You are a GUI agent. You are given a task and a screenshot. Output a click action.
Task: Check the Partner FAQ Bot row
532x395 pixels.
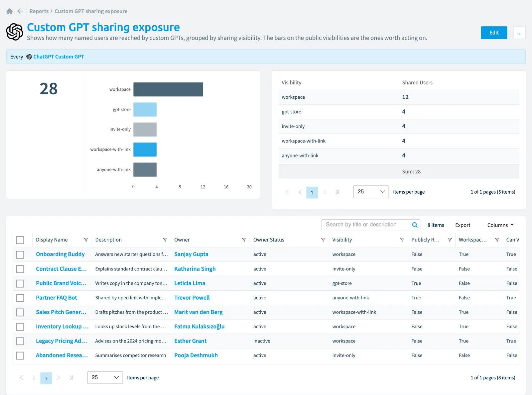pos(20,298)
